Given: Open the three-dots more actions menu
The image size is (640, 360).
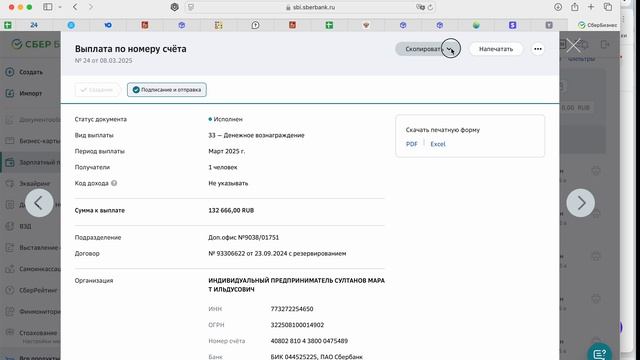Looking at the screenshot, I should 538,49.
